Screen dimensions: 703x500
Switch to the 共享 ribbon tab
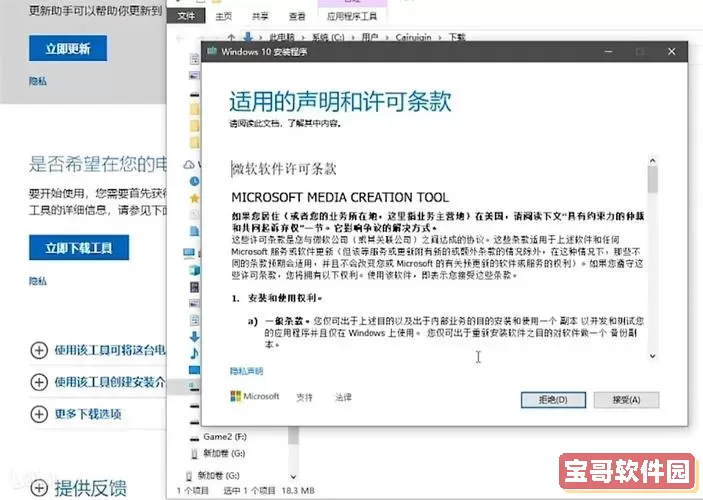click(x=260, y=17)
